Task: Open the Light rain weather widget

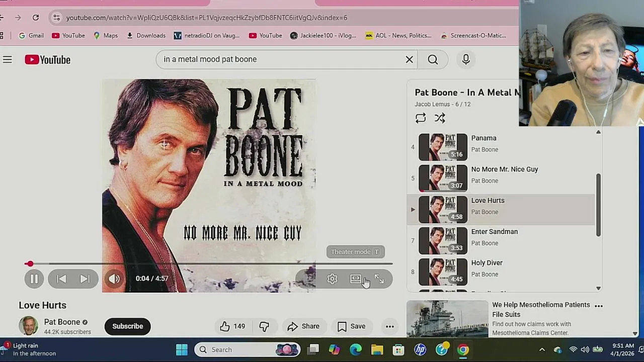Action: coord(30,349)
